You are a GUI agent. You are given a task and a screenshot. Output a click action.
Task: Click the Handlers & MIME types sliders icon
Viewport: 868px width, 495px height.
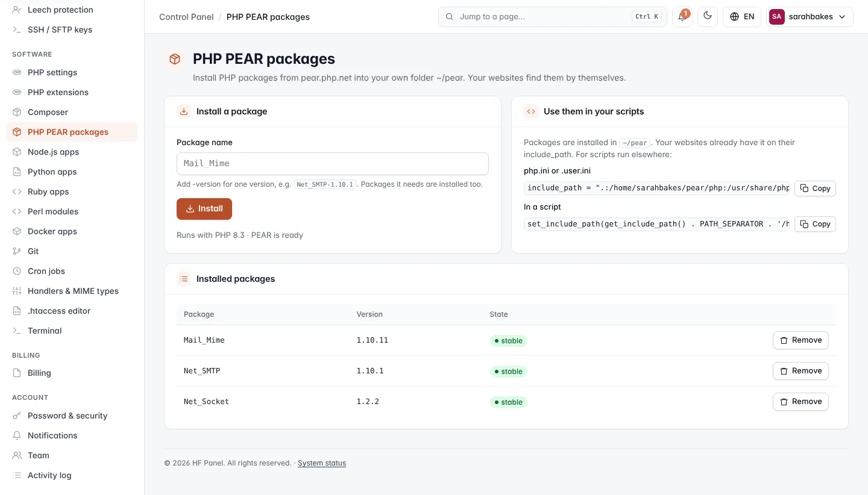coord(17,291)
